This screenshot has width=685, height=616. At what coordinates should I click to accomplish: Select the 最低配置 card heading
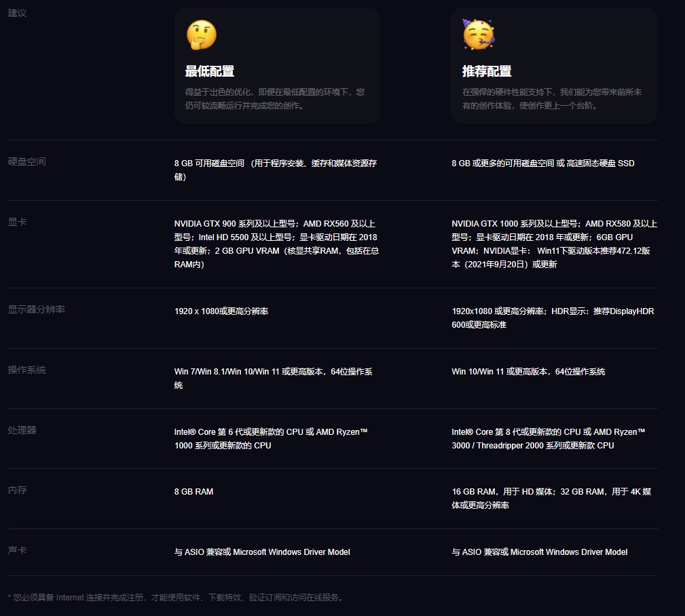(x=210, y=71)
